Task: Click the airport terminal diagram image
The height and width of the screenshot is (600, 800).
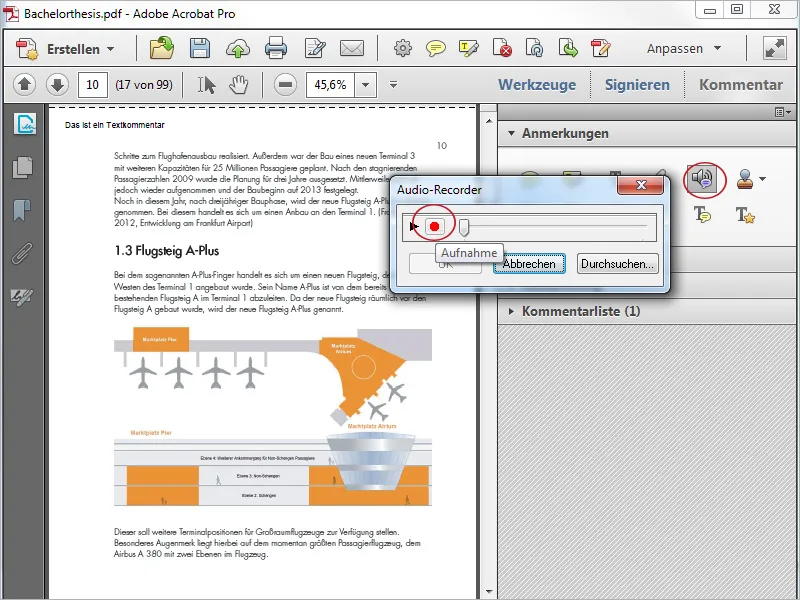Action: point(273,417)
